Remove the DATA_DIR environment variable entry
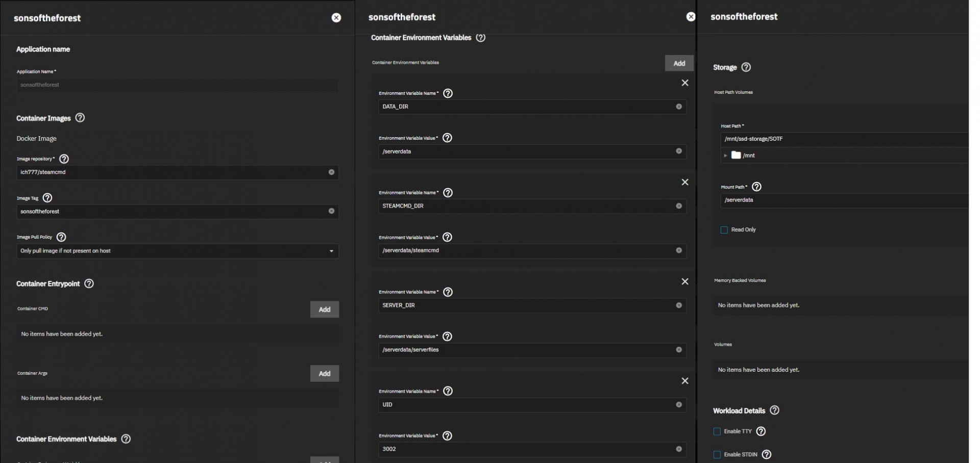Viewport: 980px width, 463px height. (x=685, y=83)
